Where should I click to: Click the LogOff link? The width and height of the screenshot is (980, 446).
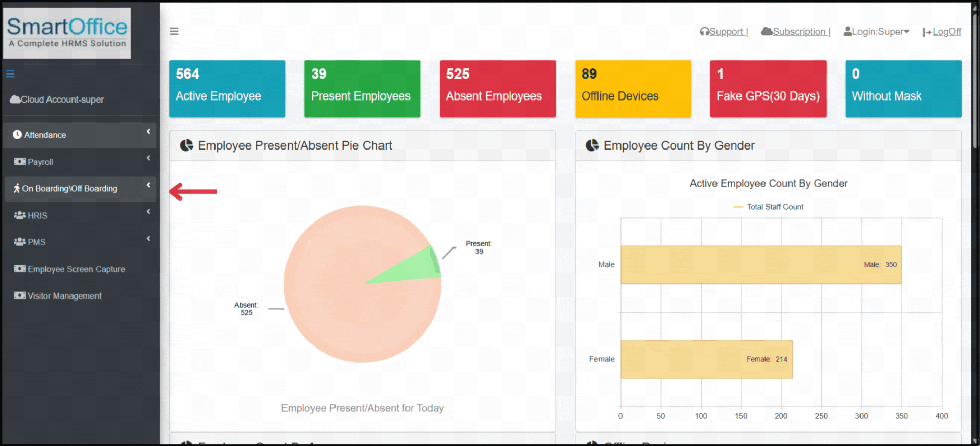tap(946, 32)
